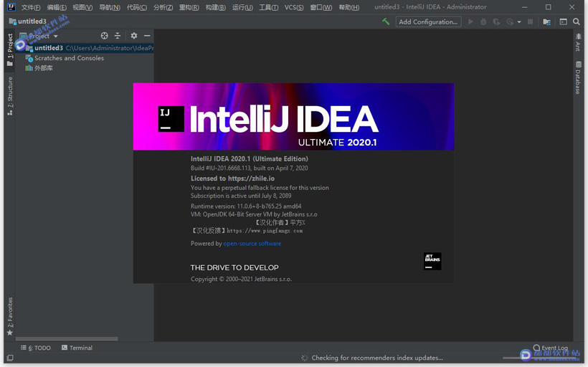Toggle the 1: Project side tab
Image resolution: width=588 pixels, height=367 pixels.
10,49
